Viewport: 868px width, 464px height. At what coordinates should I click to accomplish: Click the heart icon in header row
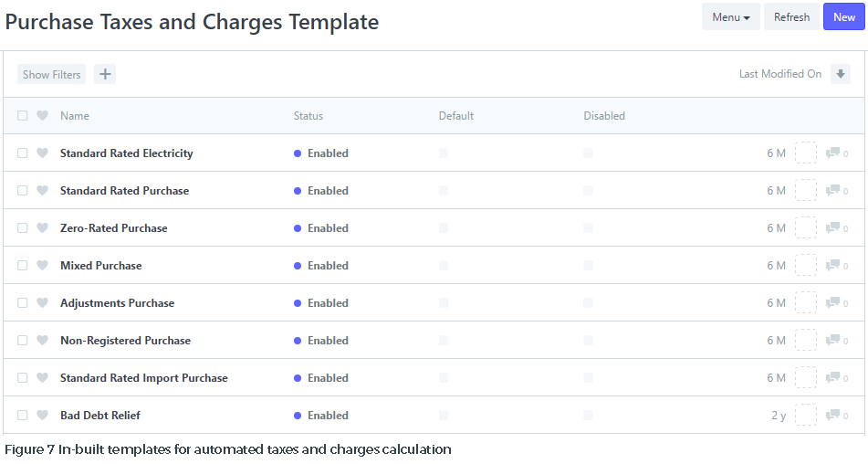click(x=42, y=115)
